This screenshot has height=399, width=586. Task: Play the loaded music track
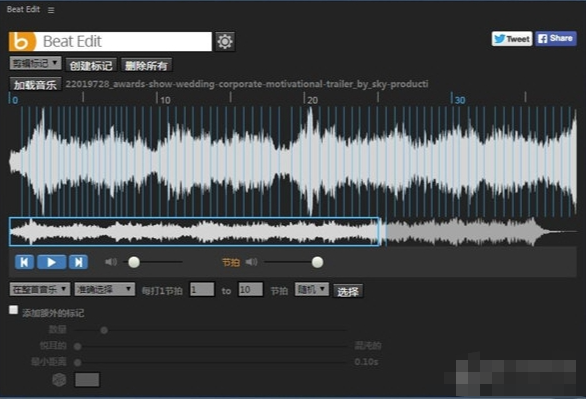52,262
